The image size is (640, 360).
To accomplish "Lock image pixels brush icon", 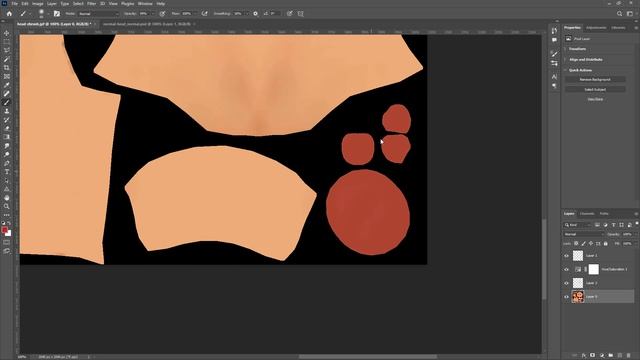I will coord(584,244).
